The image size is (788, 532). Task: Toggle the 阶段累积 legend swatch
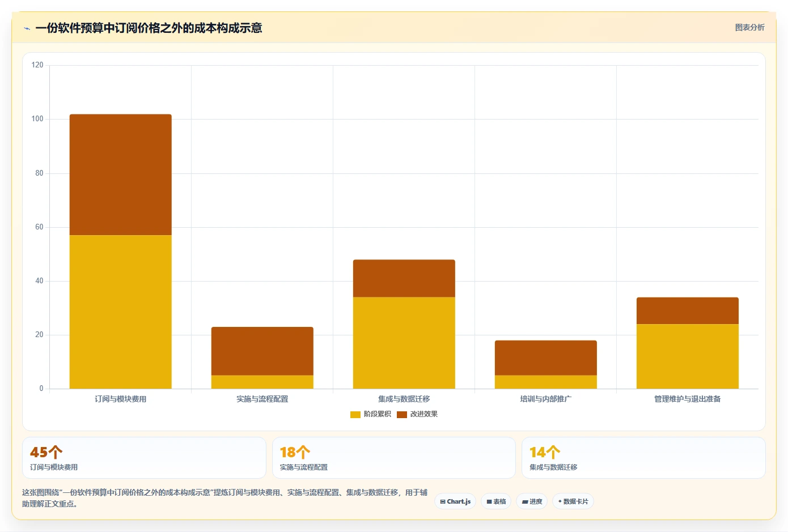[355, 415]
